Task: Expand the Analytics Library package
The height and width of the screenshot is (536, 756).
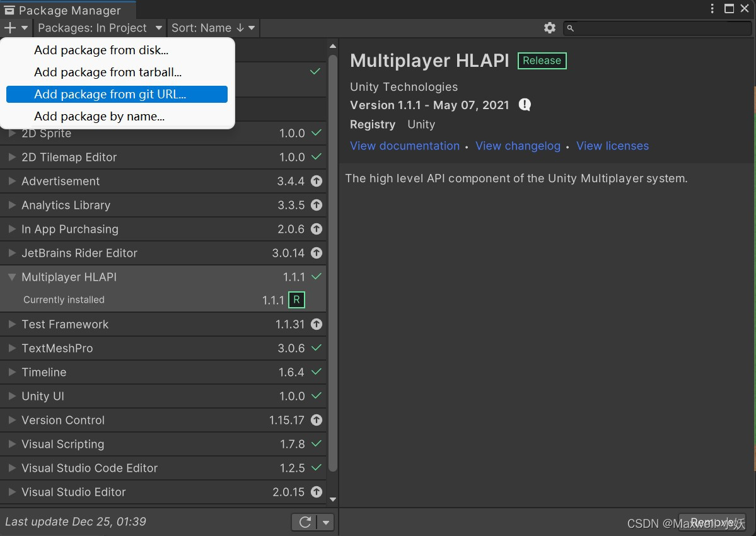Action: [x=12, y=205]
